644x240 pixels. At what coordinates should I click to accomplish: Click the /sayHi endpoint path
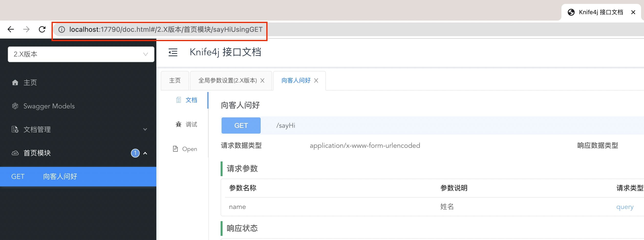(286, 126)
